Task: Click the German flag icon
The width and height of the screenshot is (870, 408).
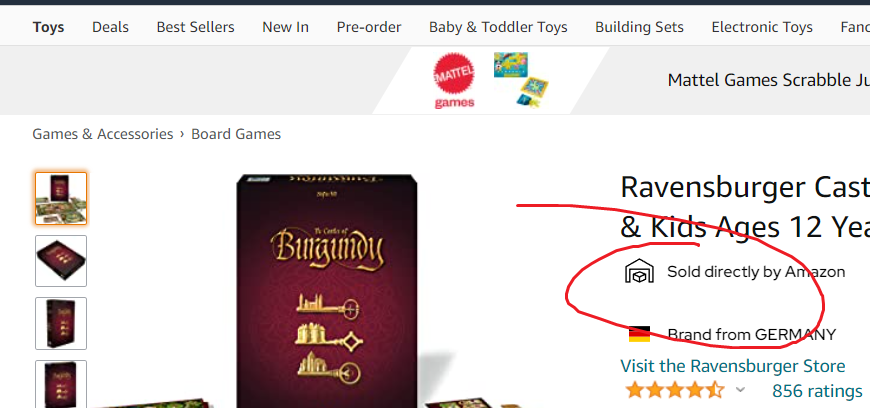Action: click(x=639, y=335)
